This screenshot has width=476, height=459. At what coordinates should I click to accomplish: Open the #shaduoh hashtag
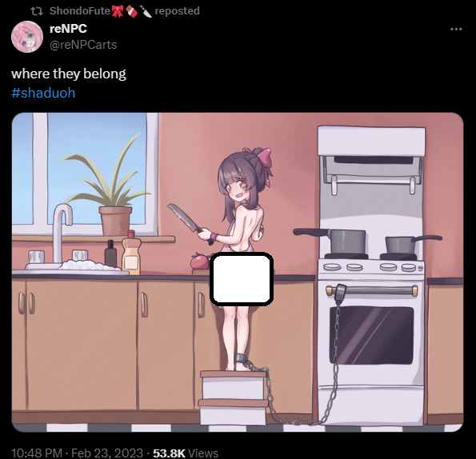click(x=43, y=93)
